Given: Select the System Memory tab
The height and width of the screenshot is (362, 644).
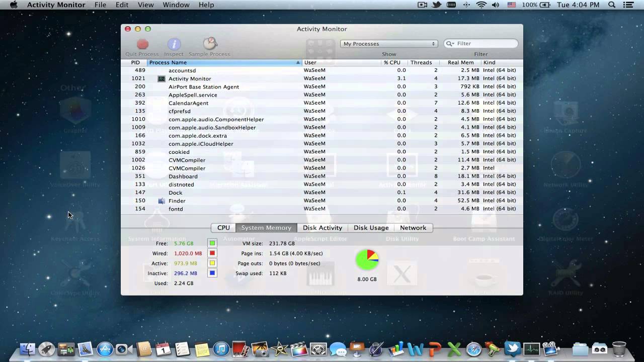Looking at the screenshot, I should point(266,228).
